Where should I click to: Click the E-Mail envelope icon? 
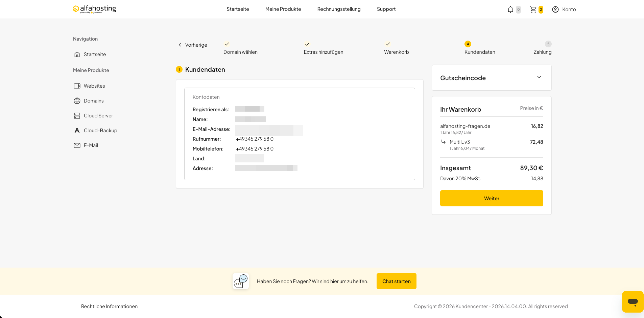pos(77,145)
